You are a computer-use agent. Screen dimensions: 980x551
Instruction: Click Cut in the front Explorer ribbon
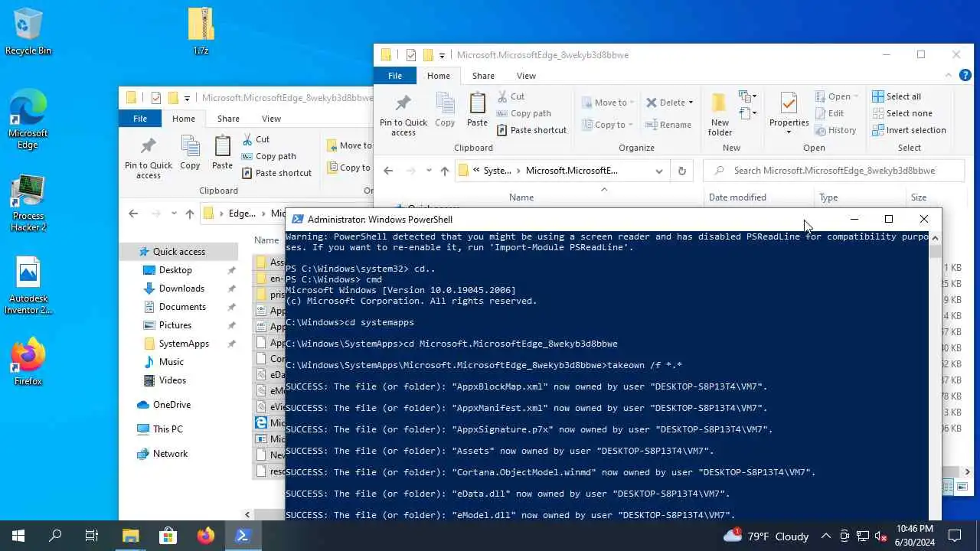(x=511, y=96)
